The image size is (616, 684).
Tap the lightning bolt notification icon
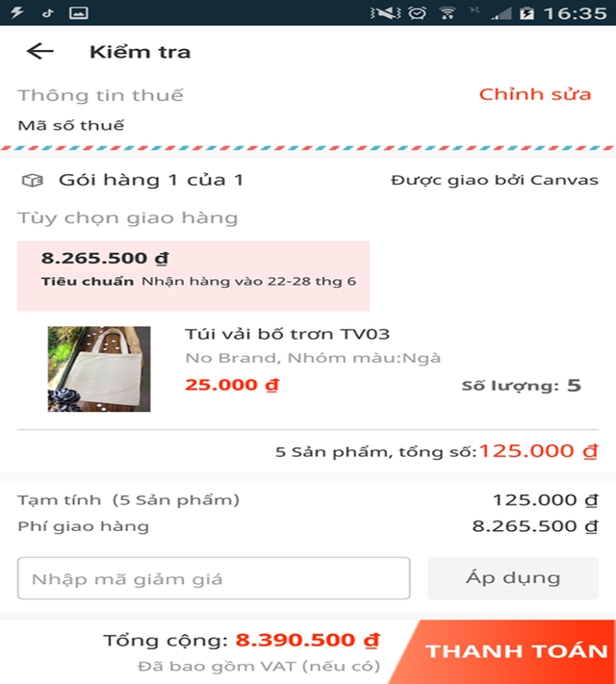(18, 13)
